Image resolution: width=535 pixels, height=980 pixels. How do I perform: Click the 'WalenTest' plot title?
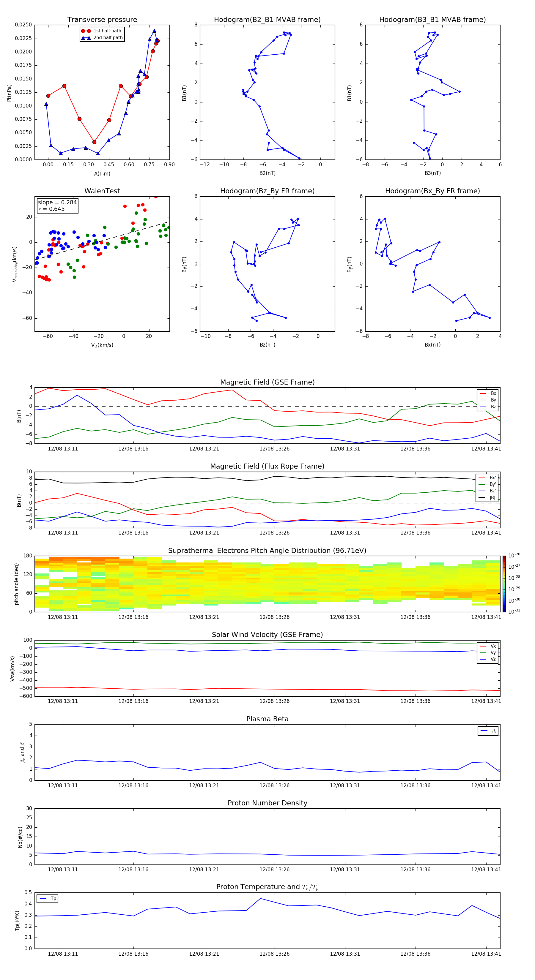[x=102, y=191]
